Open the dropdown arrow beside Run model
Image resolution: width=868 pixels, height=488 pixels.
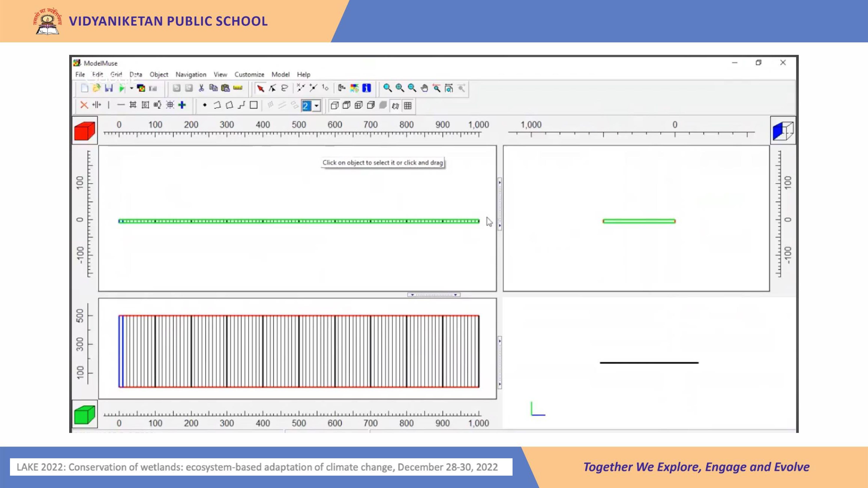point(132,88)
